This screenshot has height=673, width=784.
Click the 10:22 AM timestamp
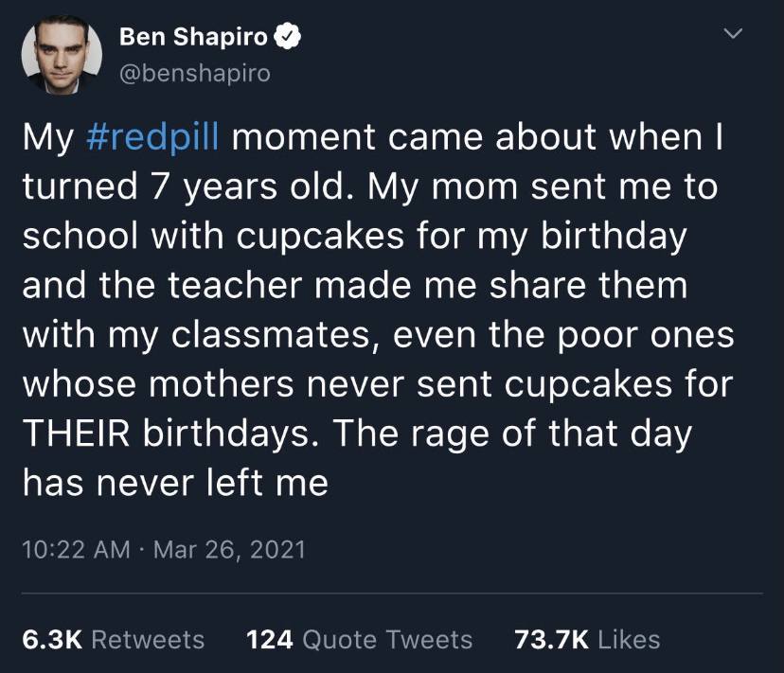[76, 550]
